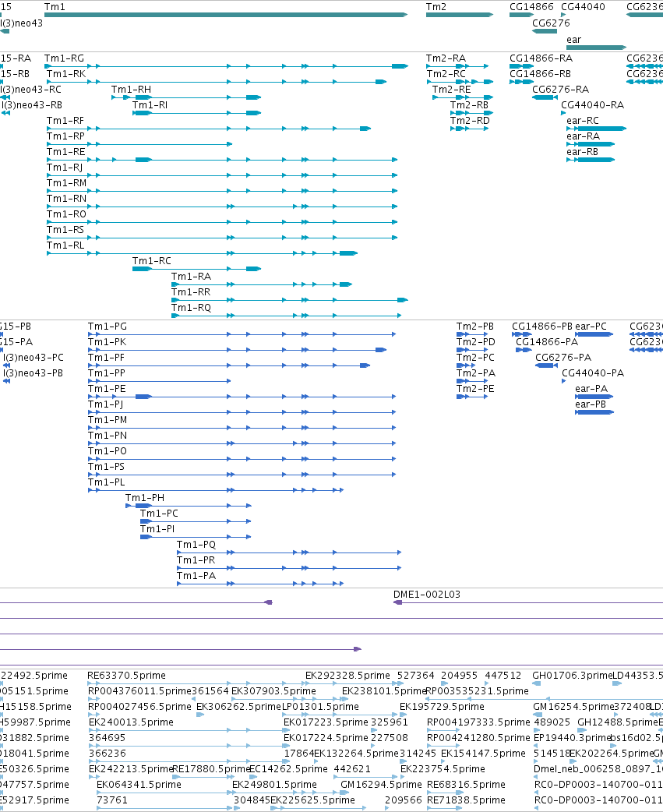The image size is (663, 812).
Task: Click EST EK240013.5prime label
Action: (132, 722)
